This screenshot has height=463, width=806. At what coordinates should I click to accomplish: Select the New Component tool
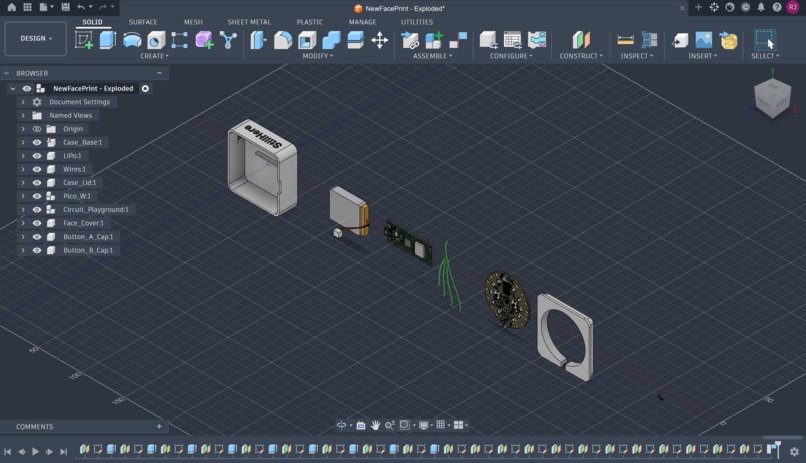click(x=434, y=40)
